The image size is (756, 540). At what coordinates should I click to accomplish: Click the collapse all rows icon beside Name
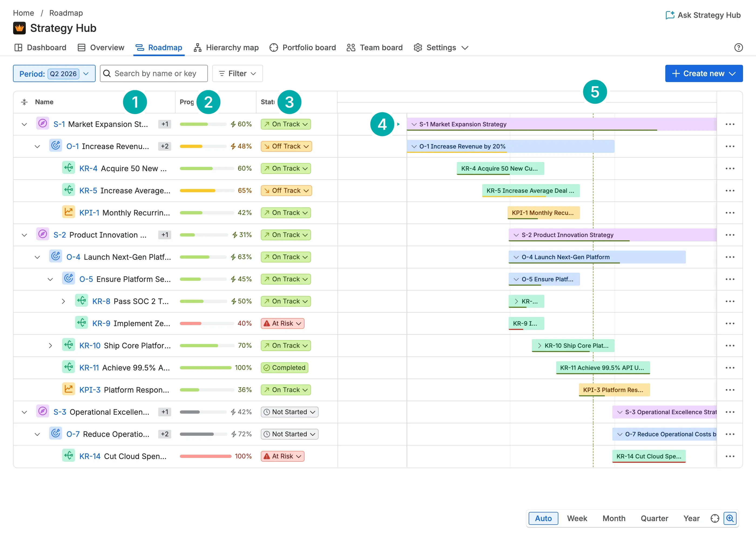click(x=24, y=102)
